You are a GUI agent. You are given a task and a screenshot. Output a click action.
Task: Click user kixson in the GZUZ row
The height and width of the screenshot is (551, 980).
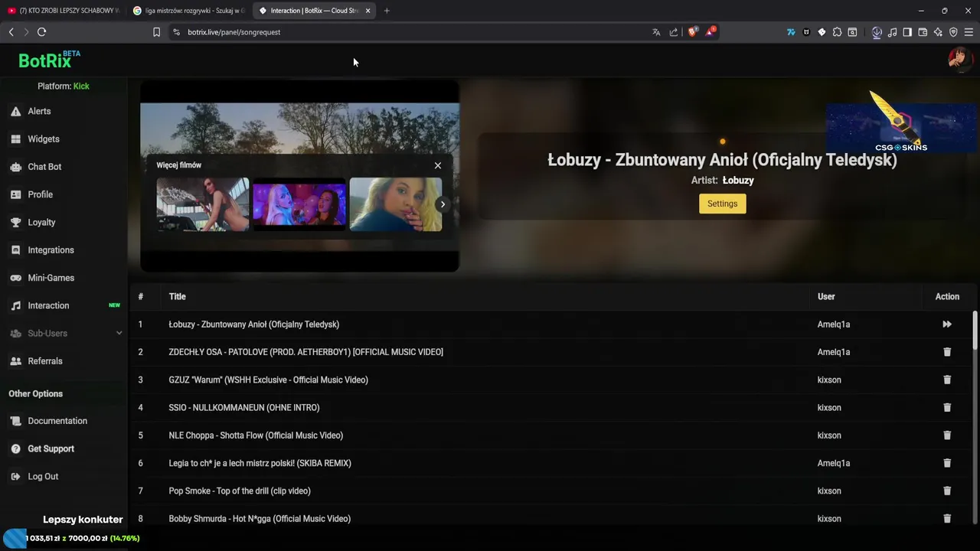[829, 380]
